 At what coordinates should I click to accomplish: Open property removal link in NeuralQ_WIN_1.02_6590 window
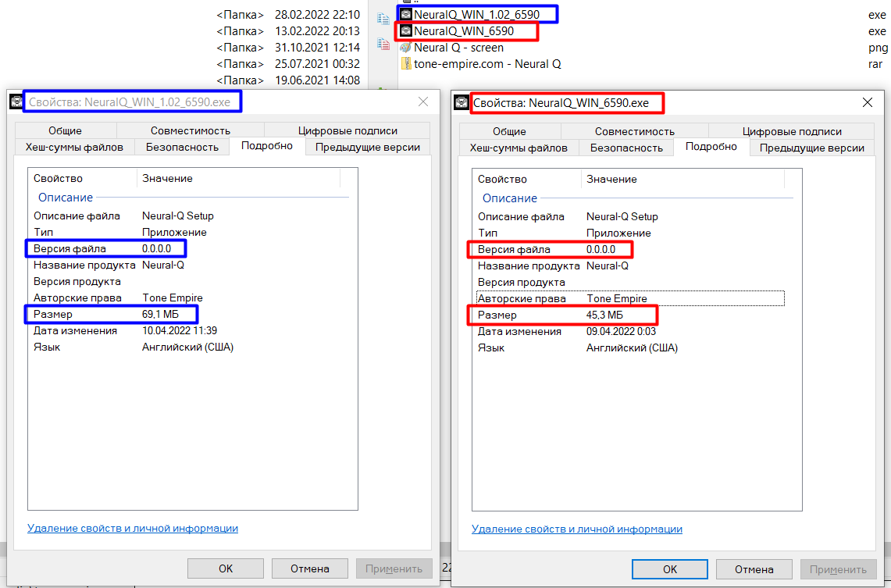tap(133, 529)
